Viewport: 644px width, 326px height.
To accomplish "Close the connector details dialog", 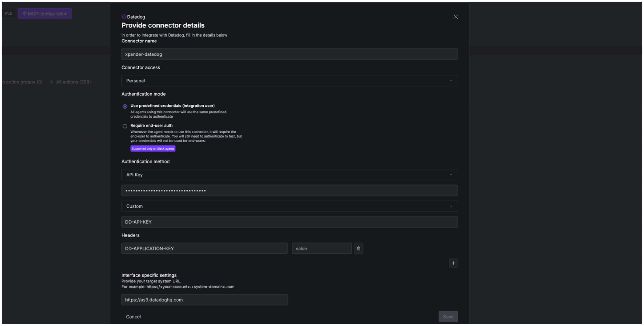I will (x=456, y=17).
